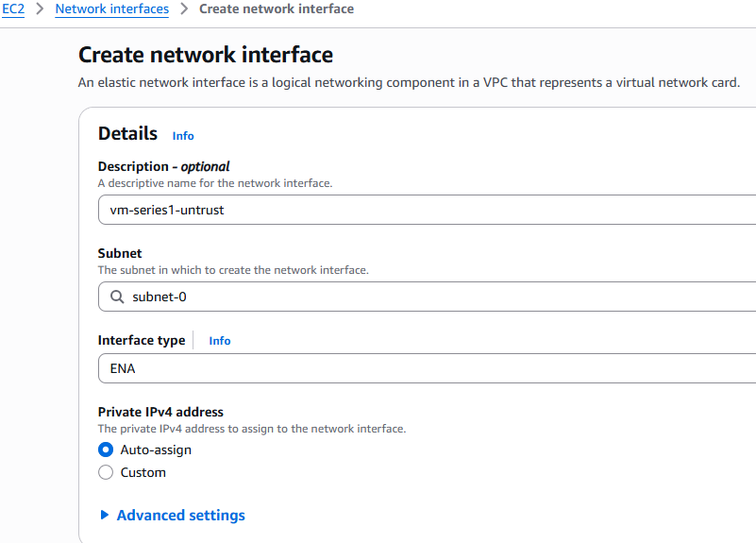Go to EC2 in the breadcrumb

pos(13,9)
